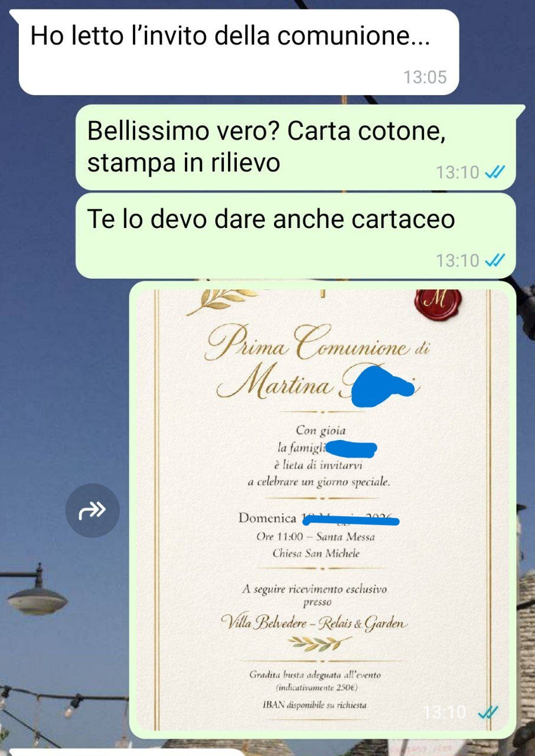Select the 'Te lo devo dare anche cartaceo' message
535x756 pixels.
click(295, 236)
